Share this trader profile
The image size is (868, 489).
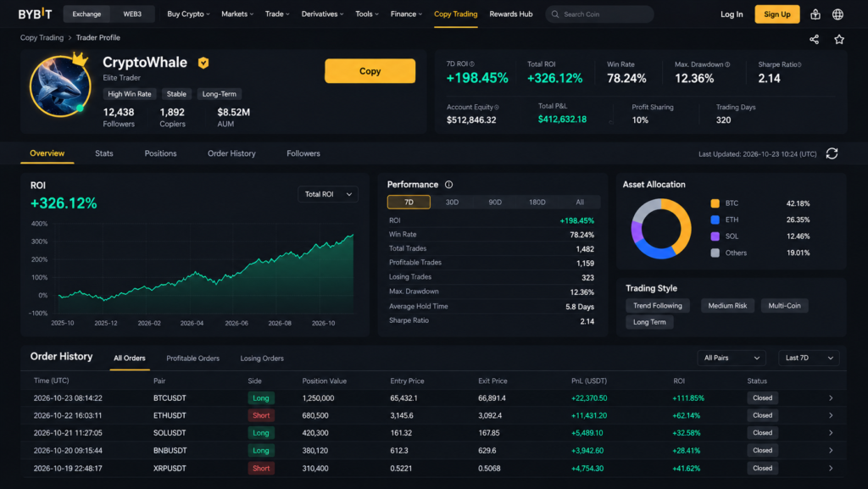[814, 39]
